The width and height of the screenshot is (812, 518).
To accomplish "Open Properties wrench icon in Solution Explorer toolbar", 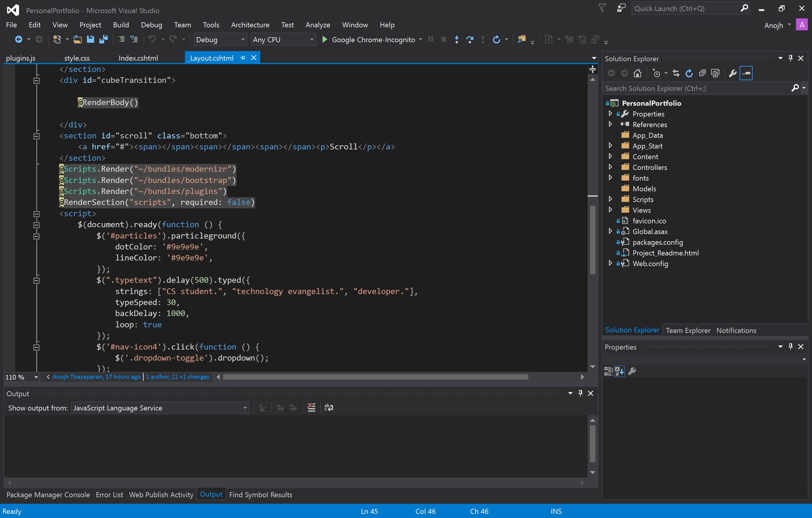I will (732, 73).
